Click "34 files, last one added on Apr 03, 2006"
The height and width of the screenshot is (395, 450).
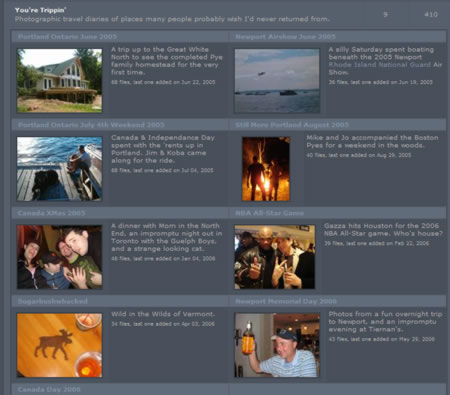[163, 324]
